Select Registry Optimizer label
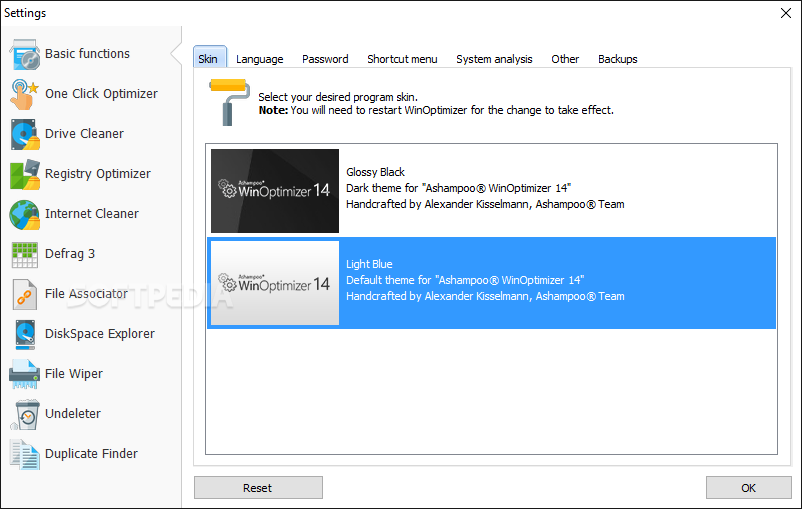This screenshot has height=509, width=802. coord(98,174)
